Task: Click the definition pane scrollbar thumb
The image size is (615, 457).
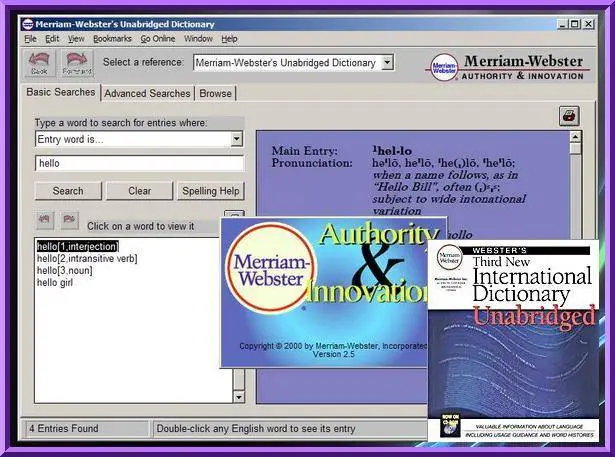Action: pos(575,149)
